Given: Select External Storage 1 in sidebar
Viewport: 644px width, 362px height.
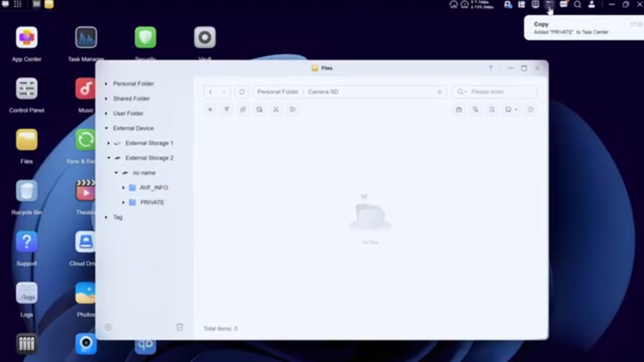Looking at the screenshot, I should point(149,143).
